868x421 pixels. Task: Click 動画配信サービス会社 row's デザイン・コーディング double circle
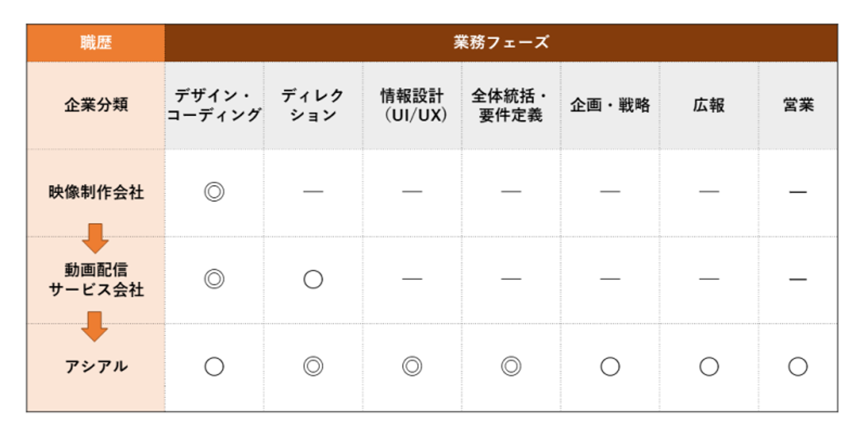(x=214, y=279)
